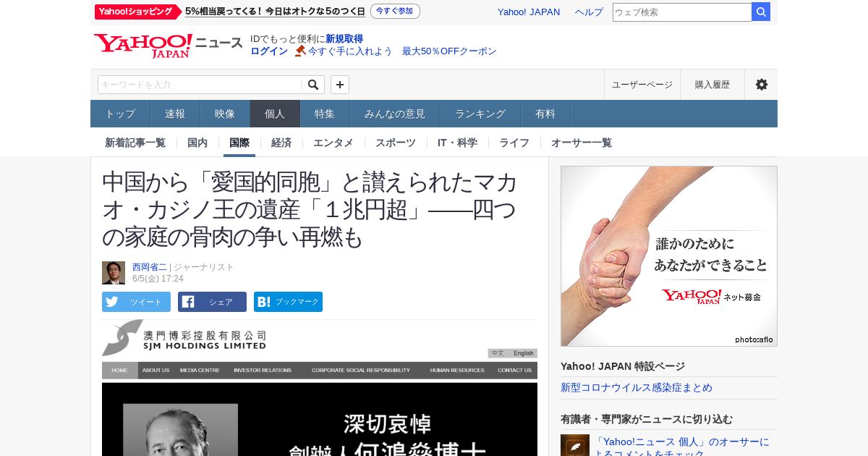
Task: Open the 国際 sub-category
Action: [x=239, y=143]
